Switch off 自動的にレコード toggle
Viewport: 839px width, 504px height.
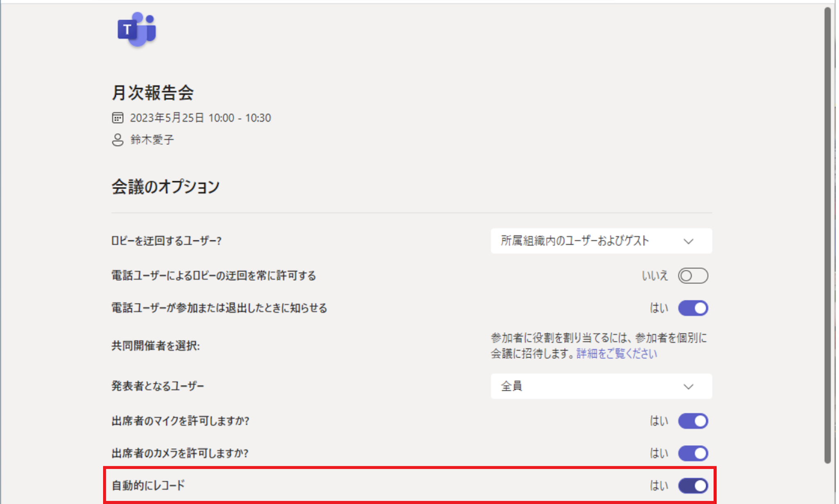click(x=692, y=486)
